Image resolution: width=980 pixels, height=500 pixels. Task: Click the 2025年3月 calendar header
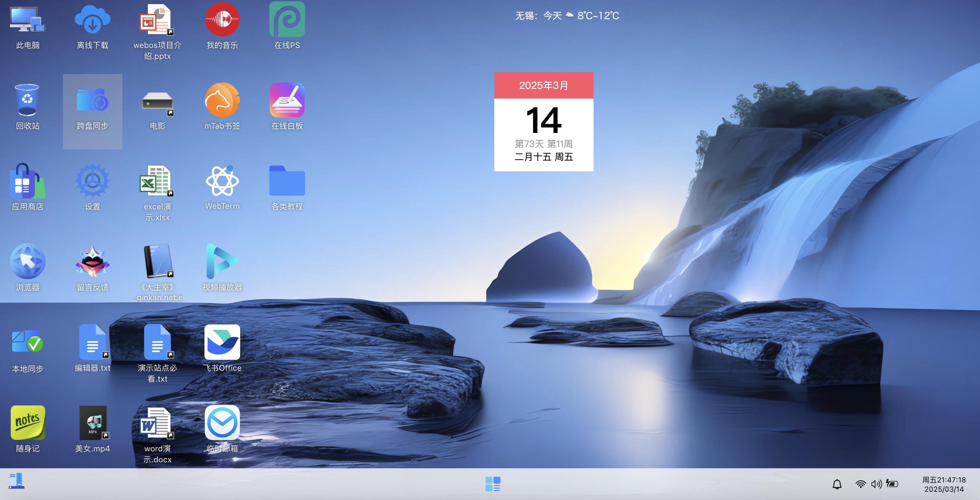pos(544,85)
